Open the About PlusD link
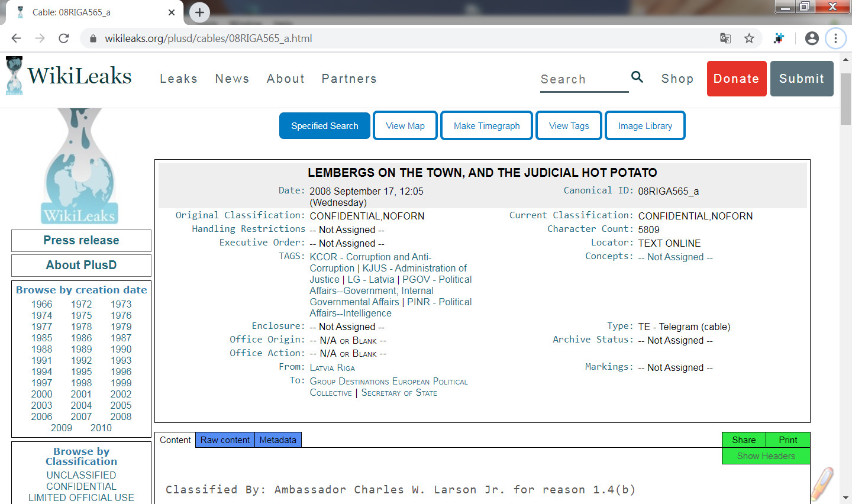Image resolution: width=852 pixels, height=504 pixels. [x=81, y=266]
